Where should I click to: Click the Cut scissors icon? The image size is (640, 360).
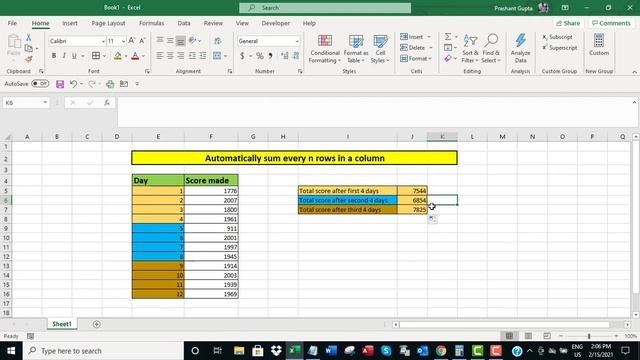[29, 38]
